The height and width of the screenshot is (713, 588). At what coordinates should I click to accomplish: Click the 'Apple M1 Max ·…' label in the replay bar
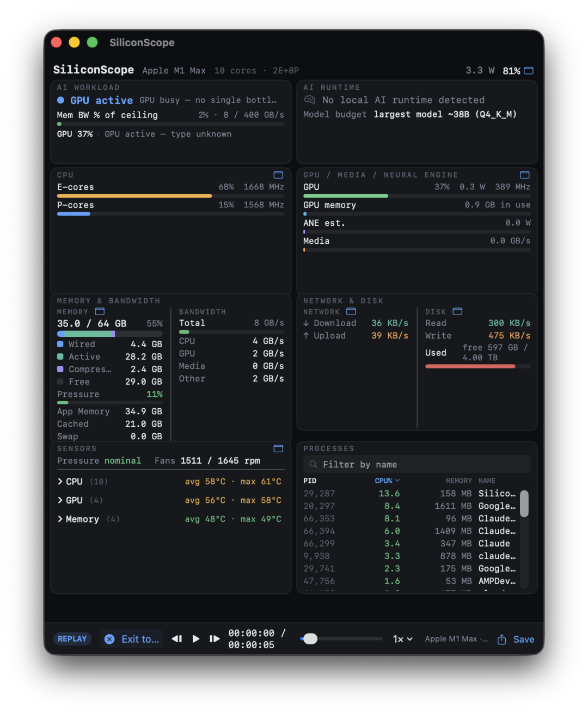tap(456, 639)
